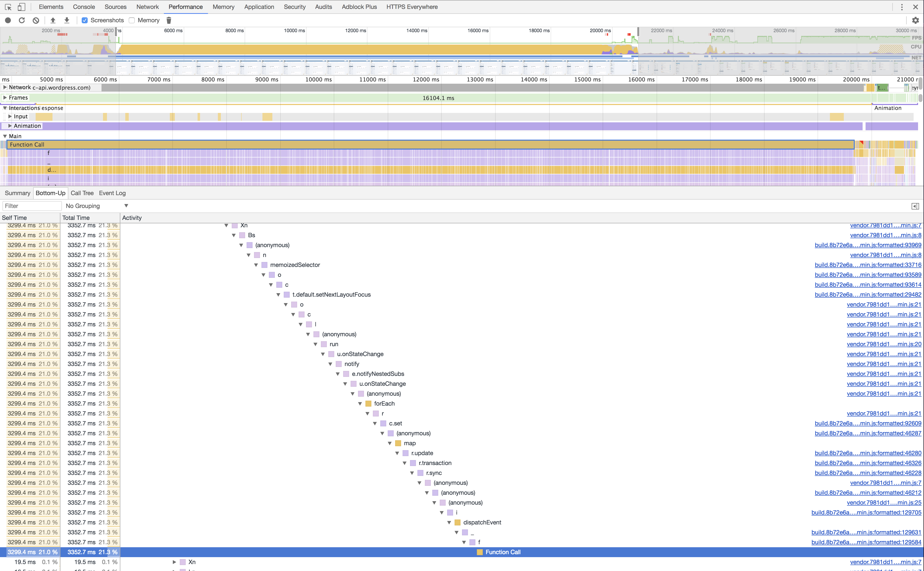Select the highlighted Function Call row

click(x=462, y=552)
